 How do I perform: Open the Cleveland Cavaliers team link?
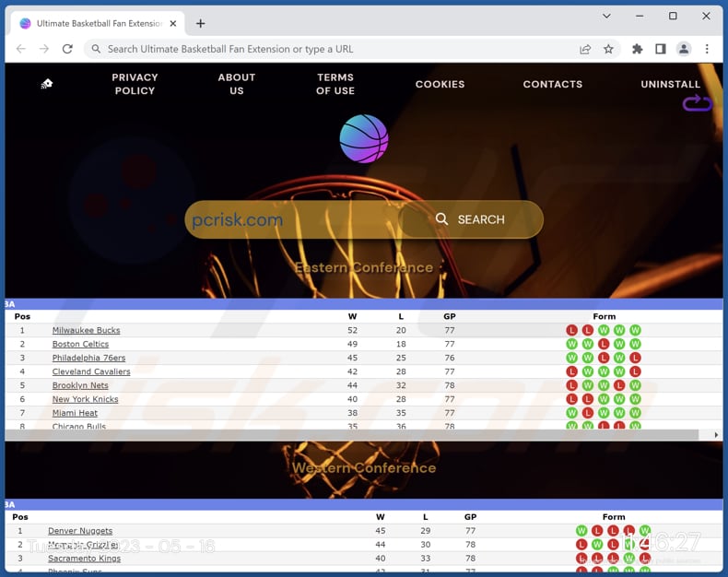point(91,371)
